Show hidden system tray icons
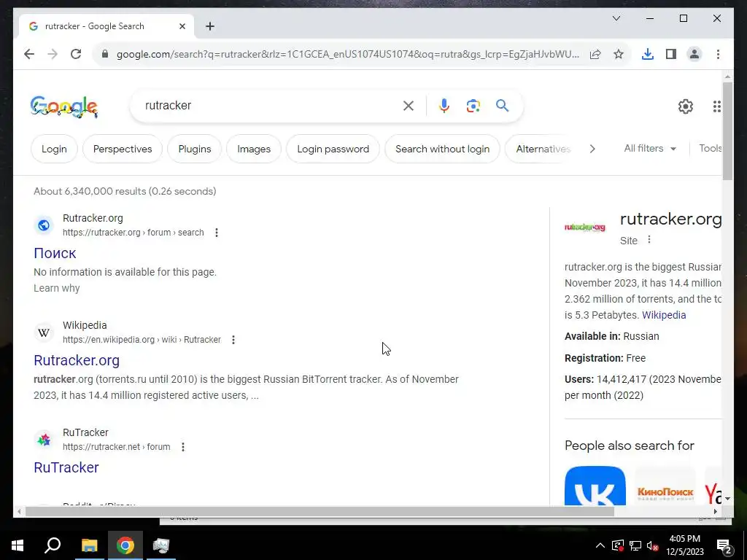The height and width of the screenshot is (560, 747). tap(600, 545)
